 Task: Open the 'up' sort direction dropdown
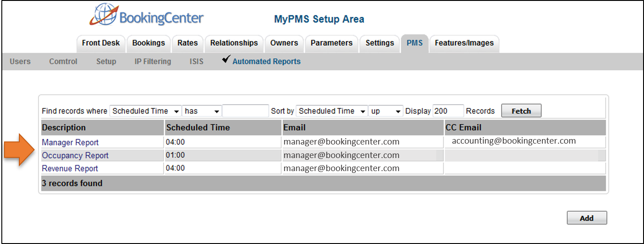pos(386,111)
